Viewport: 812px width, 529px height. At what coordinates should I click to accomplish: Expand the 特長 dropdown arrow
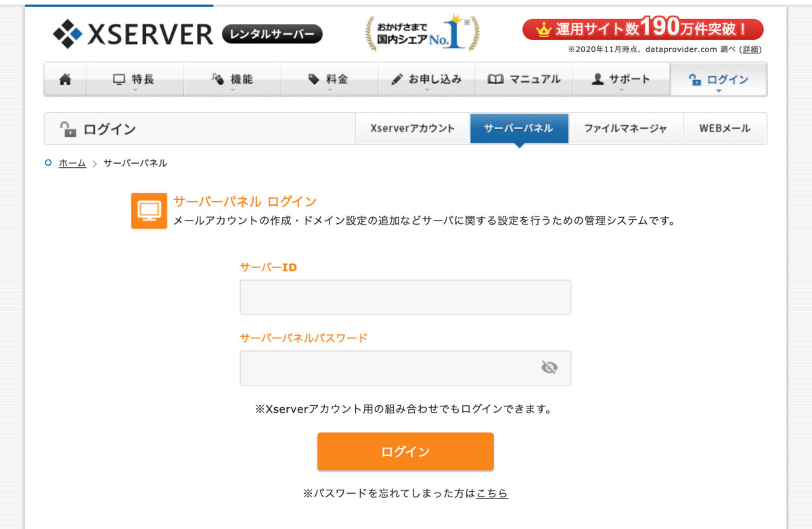pyautogui.click(x=135, y=90)
